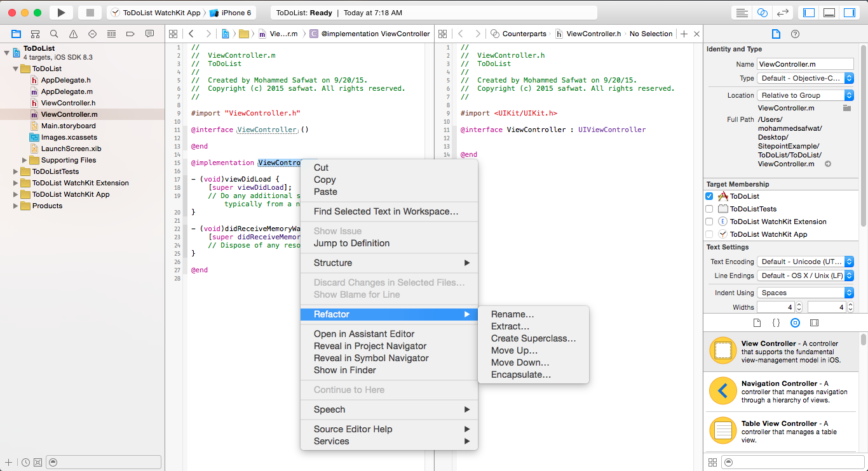Close the assistant editor pane
Viewport: 868px width, 471px height.
(x=696, y=34)
